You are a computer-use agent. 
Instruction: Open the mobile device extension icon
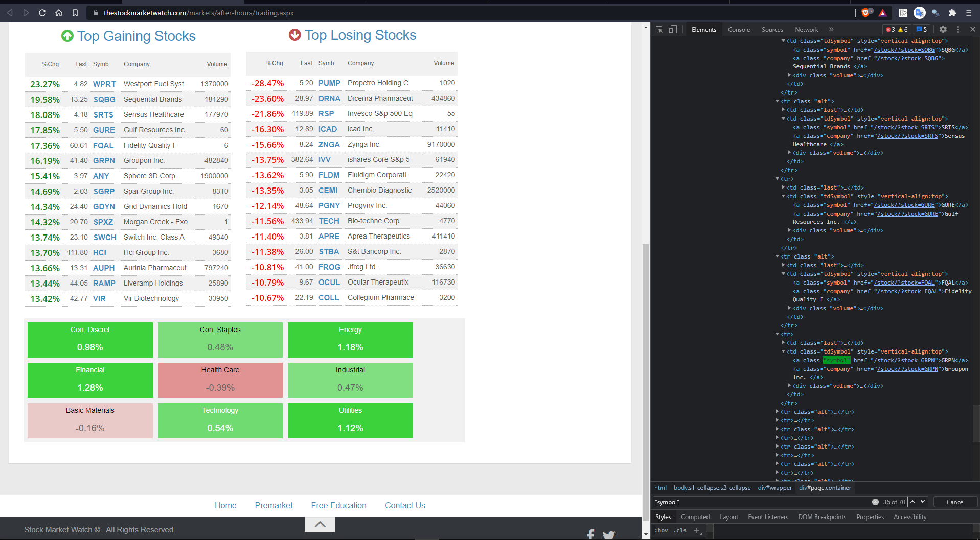[x=903, y=13]
